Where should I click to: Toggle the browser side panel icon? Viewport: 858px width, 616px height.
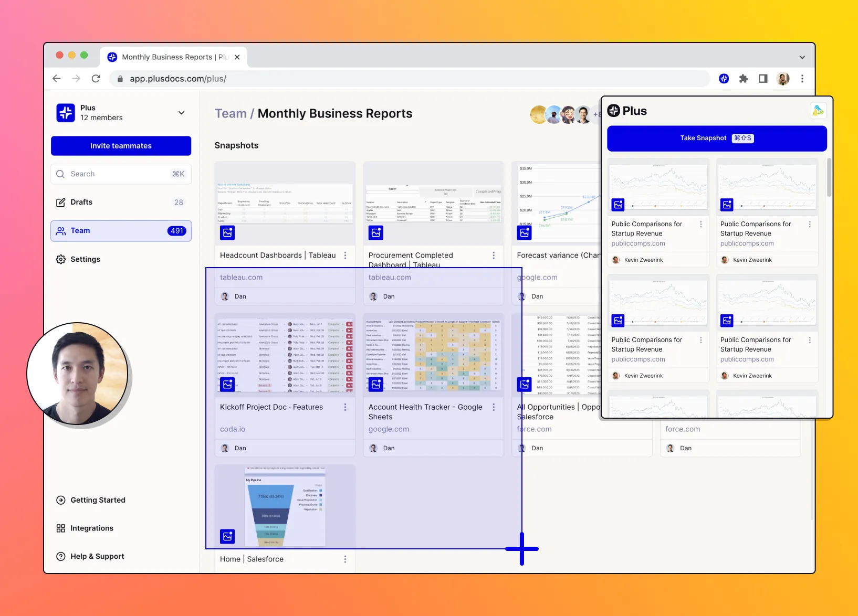tap(763, 79)
